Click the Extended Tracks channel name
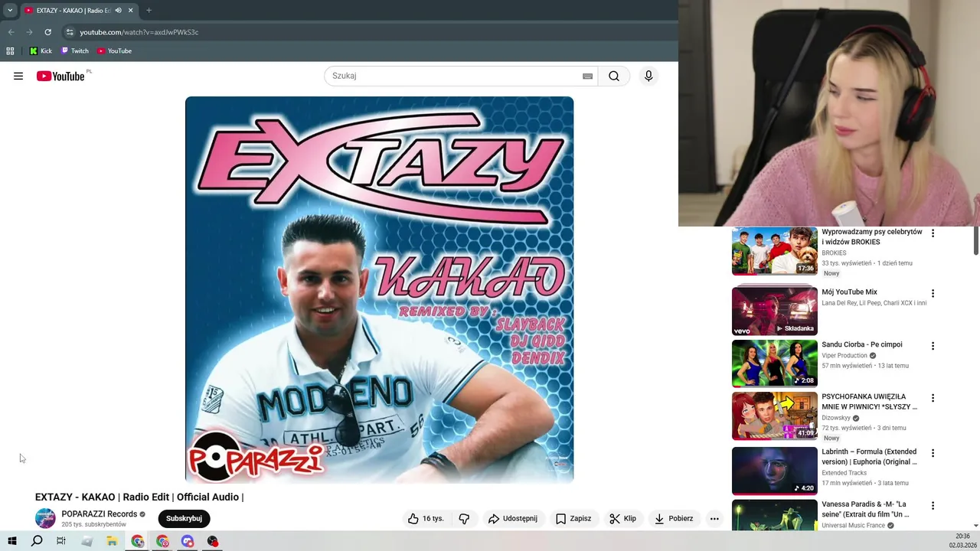Screen dimensions: 980x551 coord(844,473)
